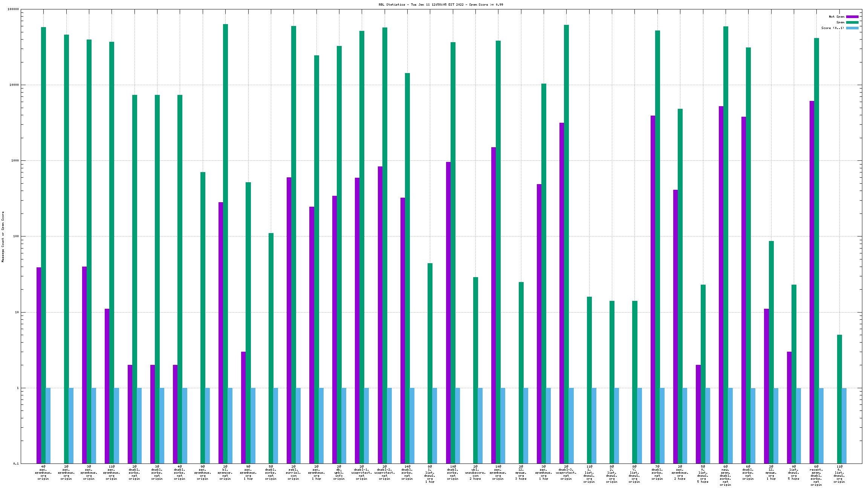Click the recent.spam.dnsbl.sorbs.net origin label
Image resolution: width=868 pixels, height=488 pixels.
click(816, 476)
